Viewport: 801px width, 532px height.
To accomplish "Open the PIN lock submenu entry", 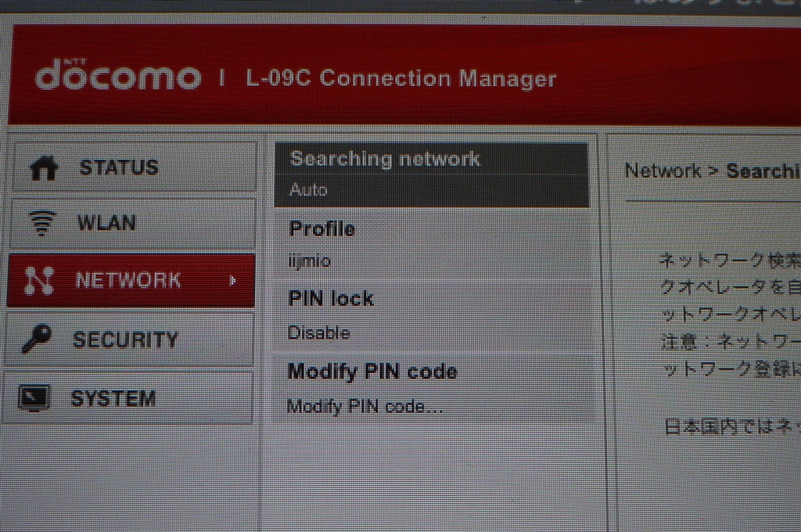I will click(x=331, y=298).
